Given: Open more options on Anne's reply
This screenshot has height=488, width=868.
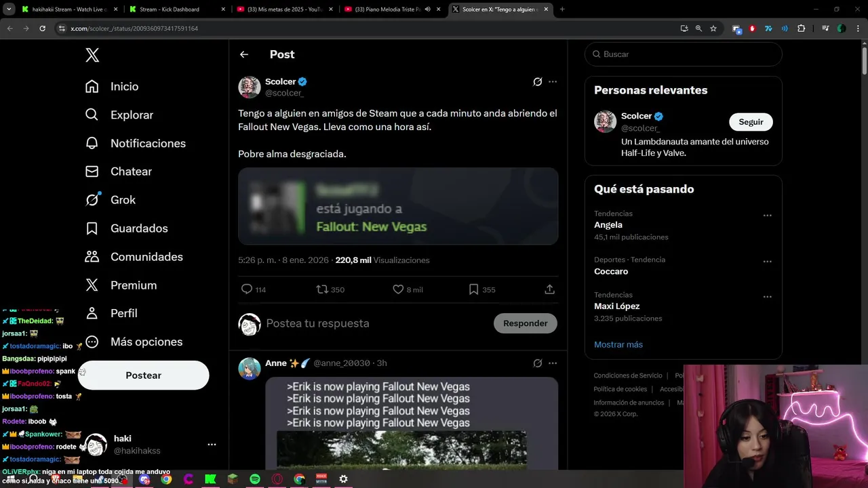Looking at the screenshot, I should click(553, 363).
